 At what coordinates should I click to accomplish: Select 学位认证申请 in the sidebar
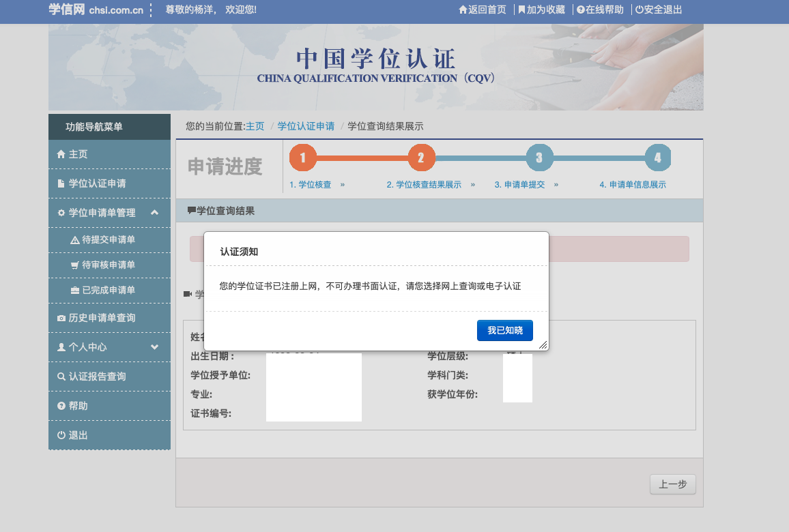tap(97, 183)
